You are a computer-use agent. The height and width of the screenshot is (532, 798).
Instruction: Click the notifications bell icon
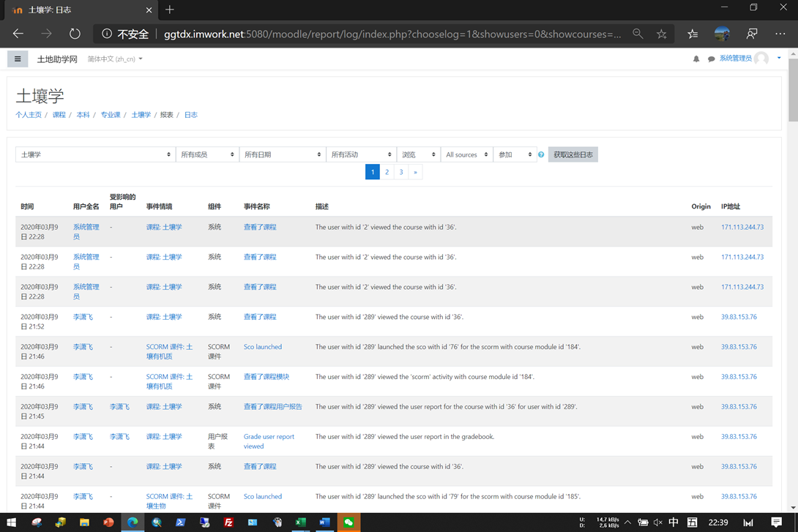tap(696, 59)
